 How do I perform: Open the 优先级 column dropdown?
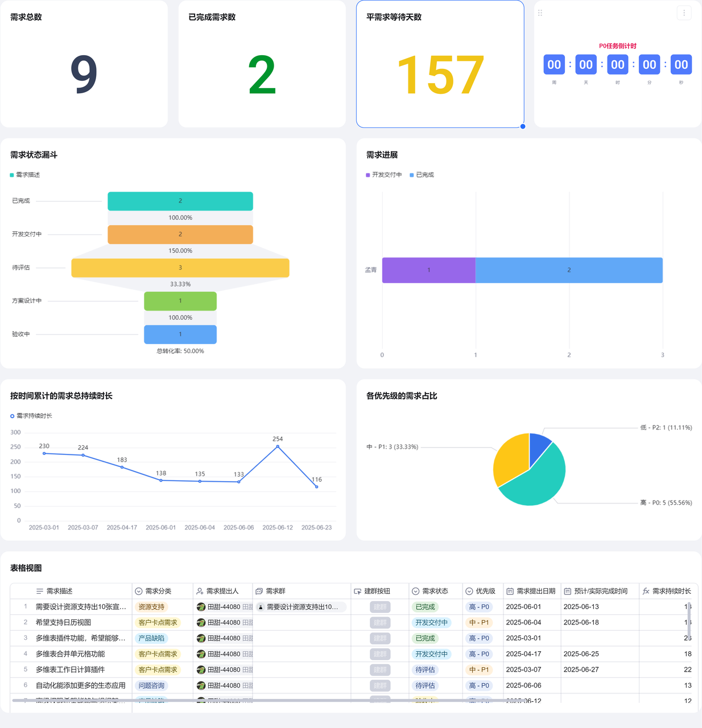[469, 591]
